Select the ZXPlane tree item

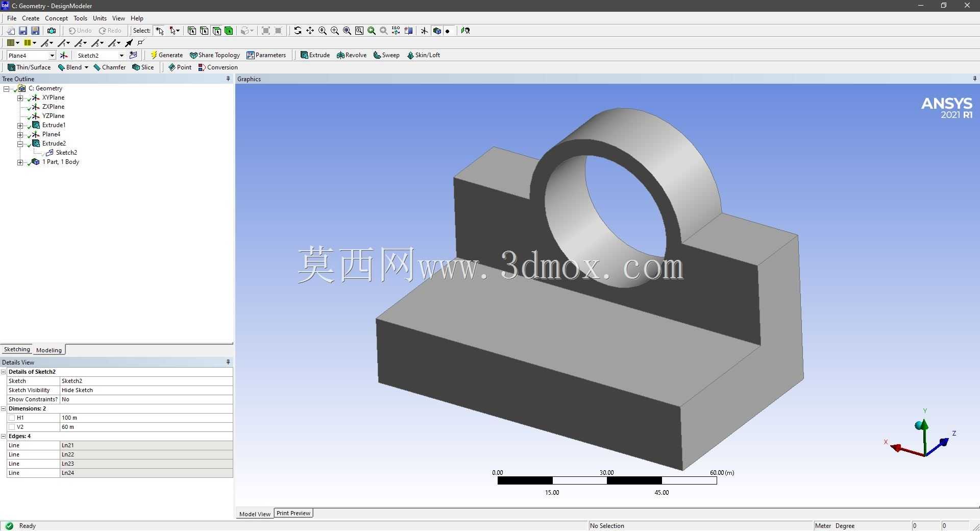pos(53,107)
